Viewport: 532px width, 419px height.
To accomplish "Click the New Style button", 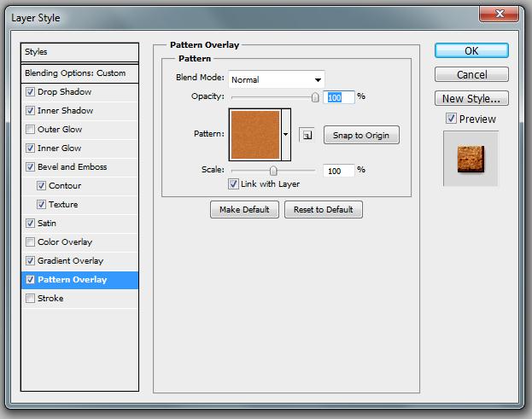I will point(471,98).
